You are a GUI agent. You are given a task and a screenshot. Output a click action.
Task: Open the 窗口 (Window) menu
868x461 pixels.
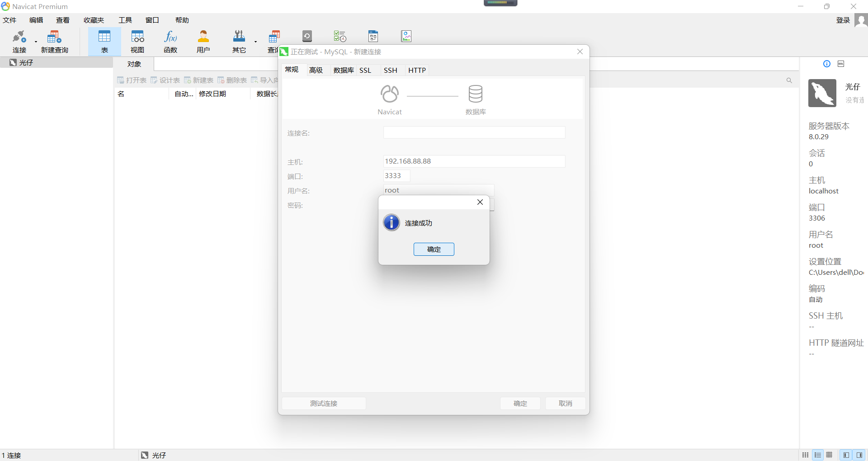(152, 20)
